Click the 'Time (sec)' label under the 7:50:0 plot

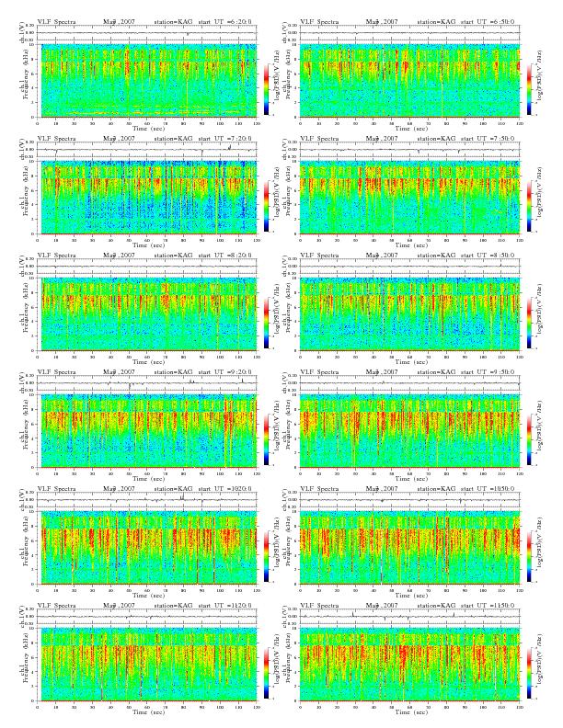pos(411,245)
